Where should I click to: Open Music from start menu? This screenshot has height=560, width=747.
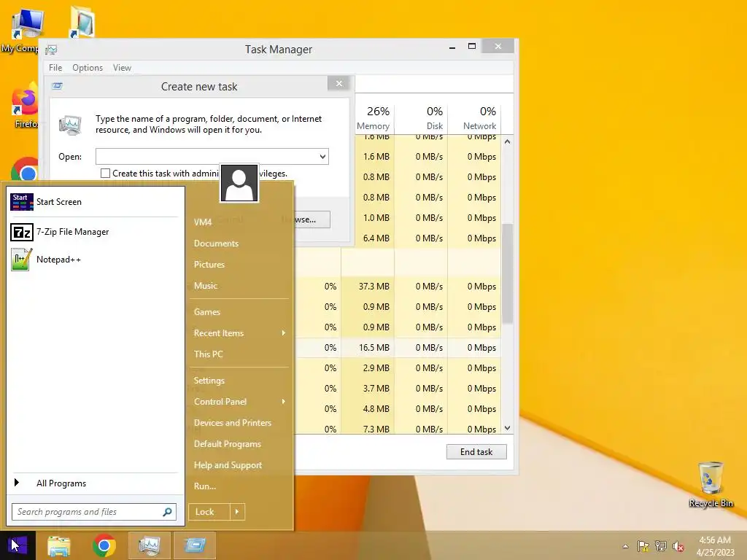pyautogui.click(x=205, y=286)
